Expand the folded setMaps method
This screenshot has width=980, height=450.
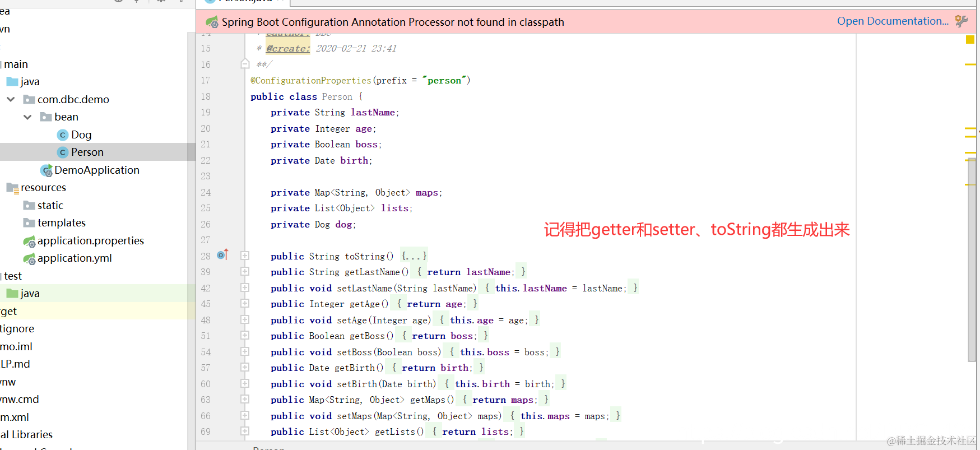point(245,415)
